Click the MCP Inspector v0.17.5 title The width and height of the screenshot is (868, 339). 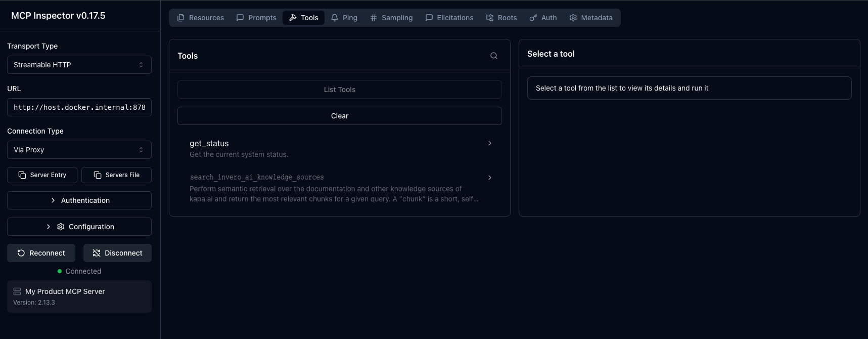[x=59, y=16]
